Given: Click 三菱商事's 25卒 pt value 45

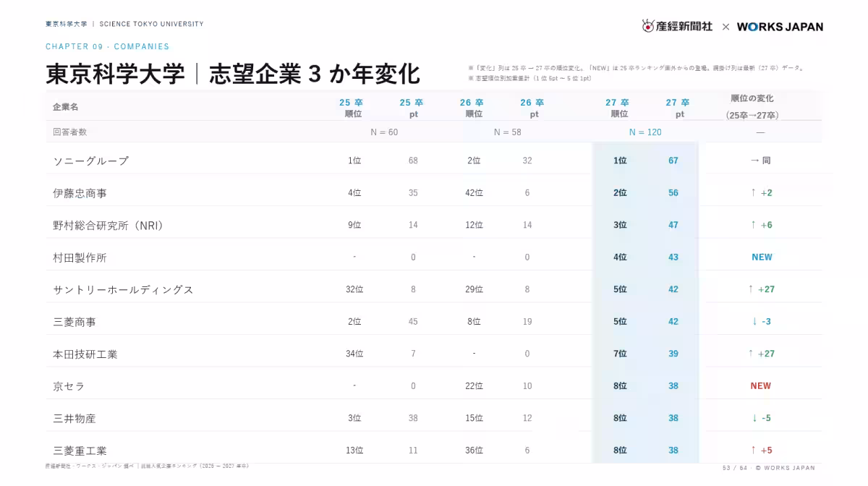Looking at the screenshot, I should point(413,322).
